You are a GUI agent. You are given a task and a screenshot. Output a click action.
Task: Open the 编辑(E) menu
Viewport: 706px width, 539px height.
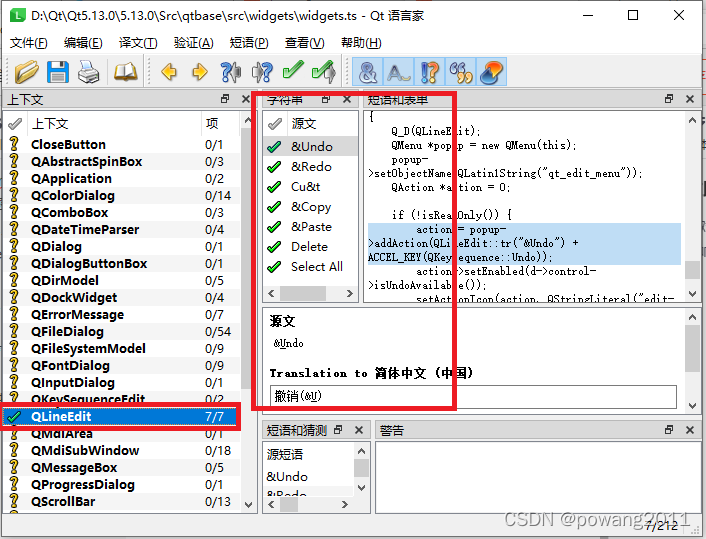(x=83, y=43)
